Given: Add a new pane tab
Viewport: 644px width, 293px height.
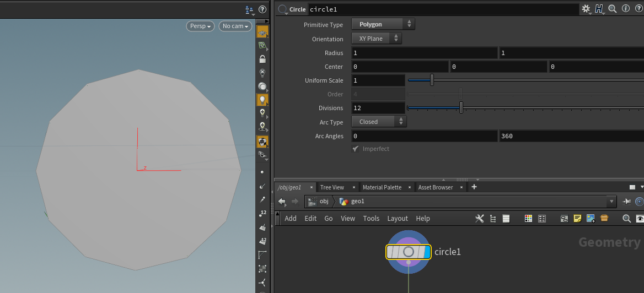Looking at the screenshot, I should pos(474,187).
